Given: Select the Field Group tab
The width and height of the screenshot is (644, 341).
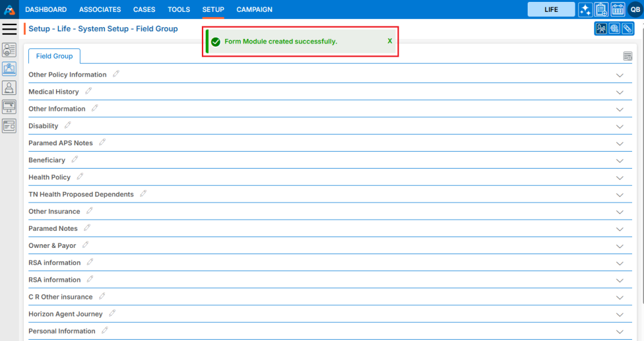Looking at the screenshot, I should click(54, 56).
